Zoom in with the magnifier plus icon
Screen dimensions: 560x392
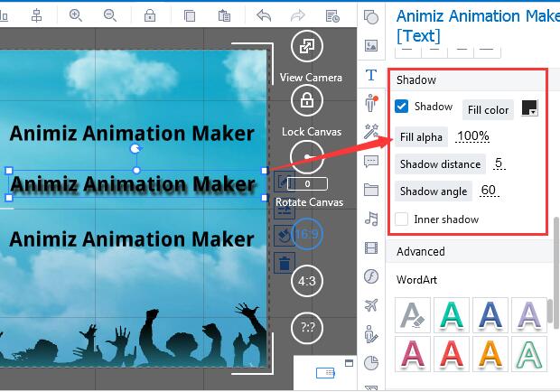(76, 15)
